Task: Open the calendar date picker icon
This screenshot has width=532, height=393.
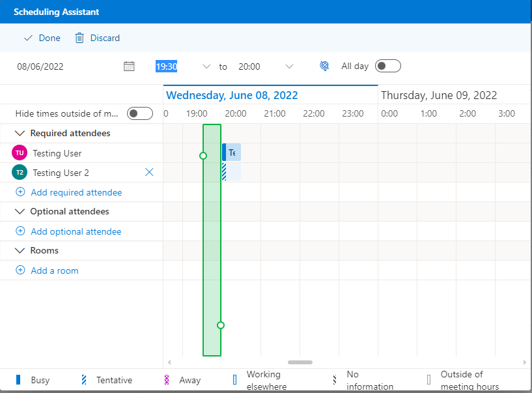Action: [129, 66]
